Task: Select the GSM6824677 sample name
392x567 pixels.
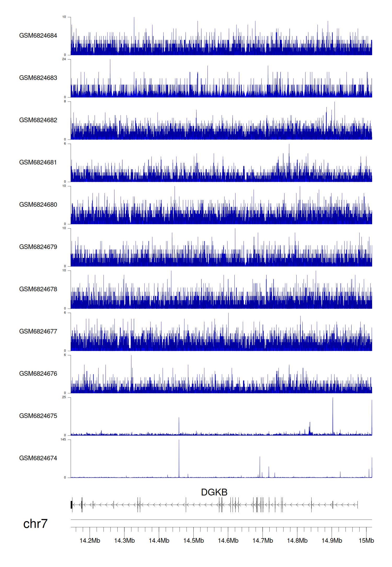Action: click(x=38, y=331)
